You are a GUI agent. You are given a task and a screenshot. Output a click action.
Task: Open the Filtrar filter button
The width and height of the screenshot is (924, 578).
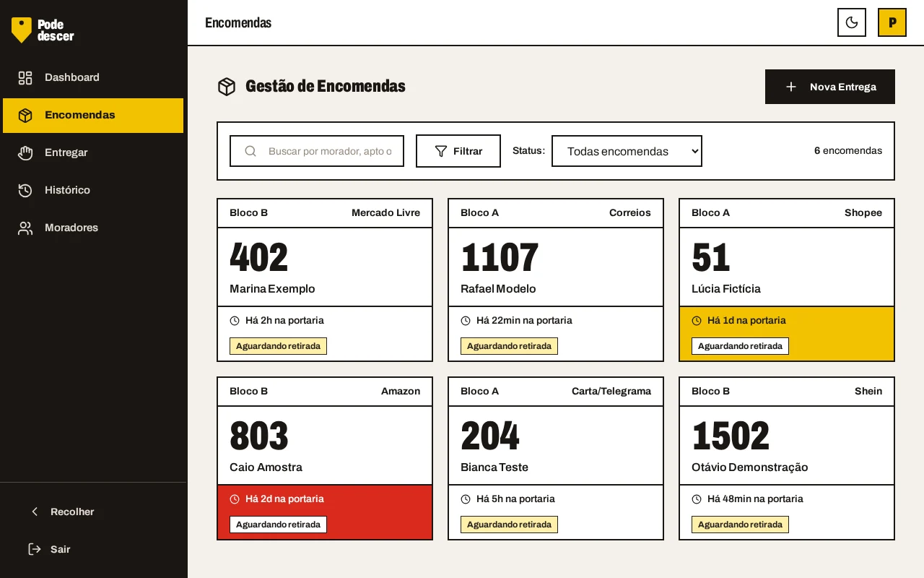click(458, 151)
